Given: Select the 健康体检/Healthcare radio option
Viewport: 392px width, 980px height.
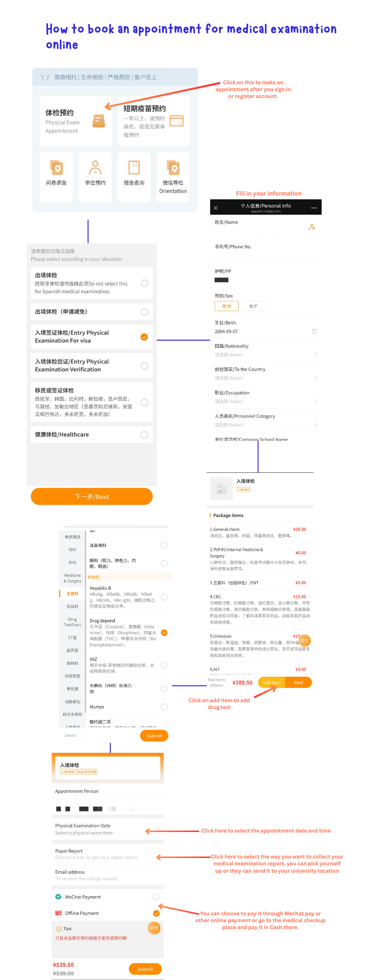Looking at the screenshot, I should [144, 435].
